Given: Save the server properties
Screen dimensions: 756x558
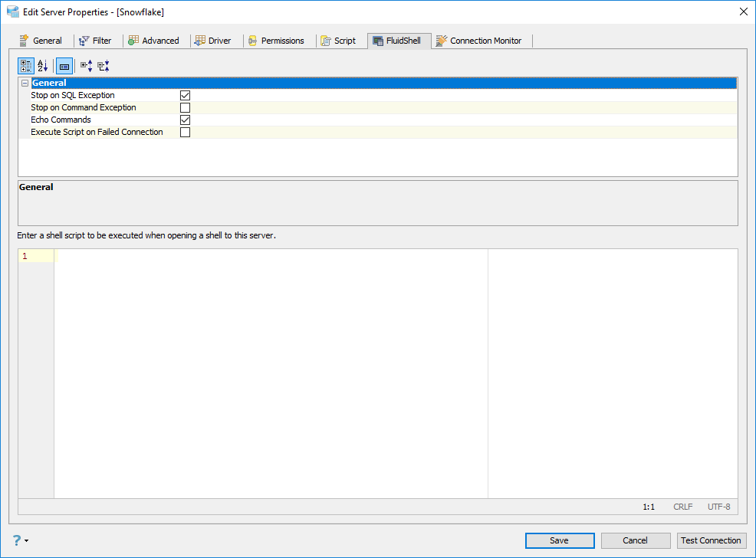Looking at the screenshot, I should [x=559, y=540].
